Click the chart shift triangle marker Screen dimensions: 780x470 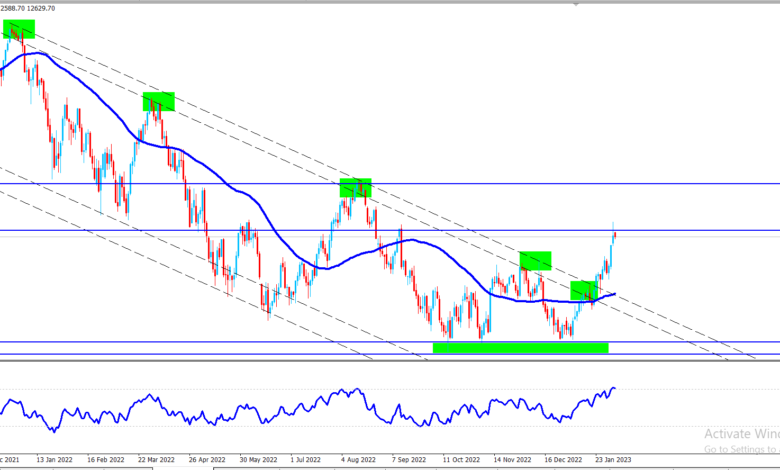pos(576,4)
